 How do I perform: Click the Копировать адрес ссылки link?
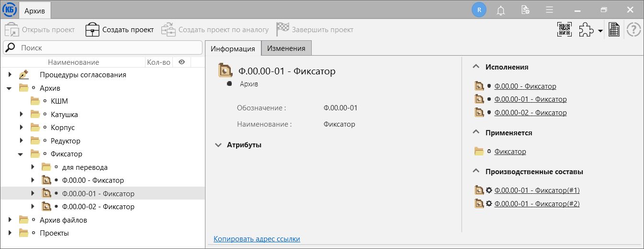tap(257, 238)
